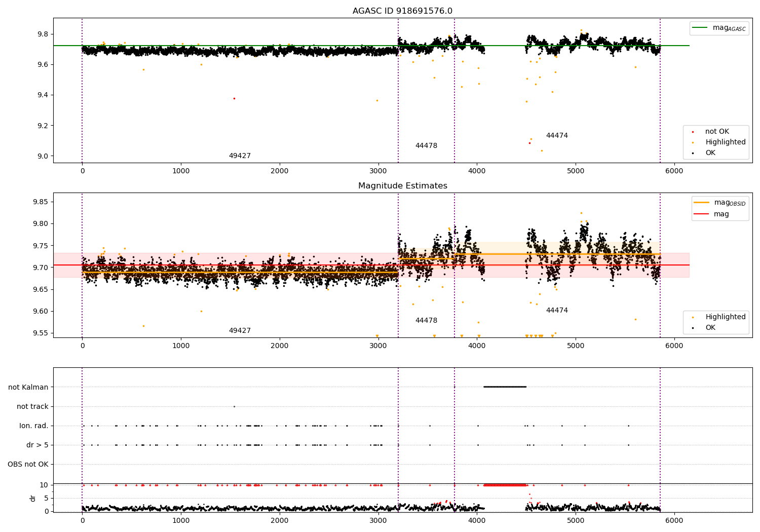The width and height of the screenshot is (760, 532).
Task: Click the 'Highlighted' legend entry in top plot
Action: pyautogui.click(x=718, y=142)
